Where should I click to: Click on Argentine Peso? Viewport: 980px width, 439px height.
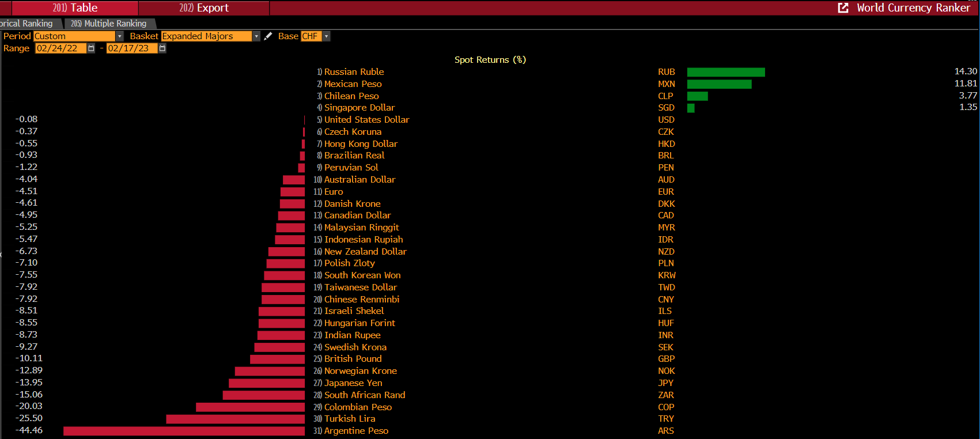356,431
